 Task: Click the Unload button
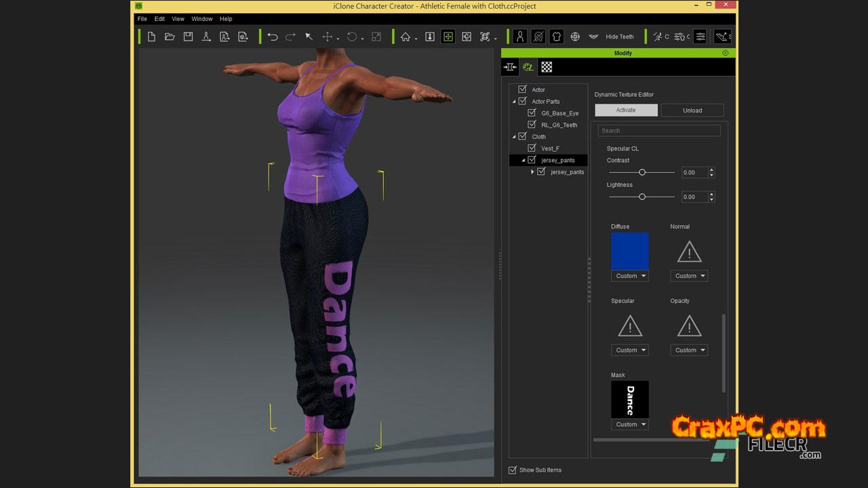click(x=692, y=110)
